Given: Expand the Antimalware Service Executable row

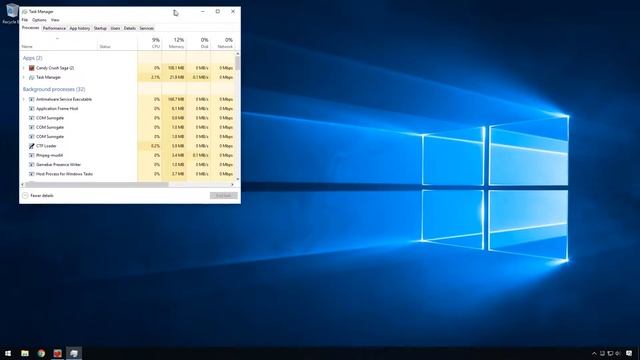Looking at the screenshot, I should coord(24,99).
